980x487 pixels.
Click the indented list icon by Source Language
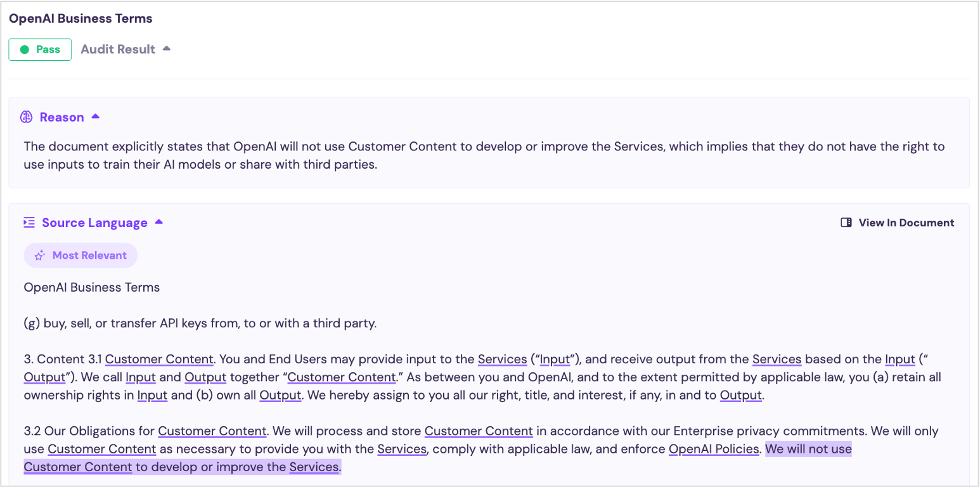[29, 223]
